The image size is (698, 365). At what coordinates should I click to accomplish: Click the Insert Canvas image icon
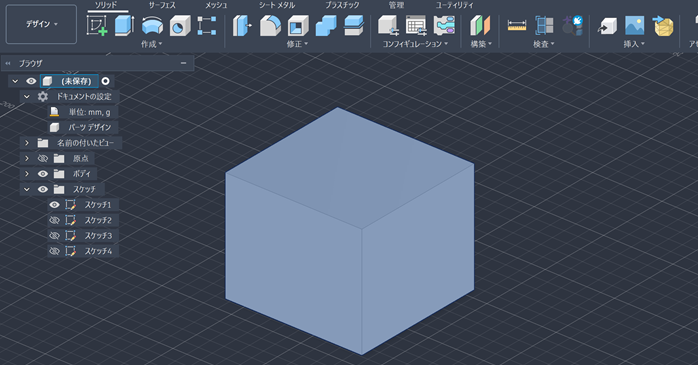(x=635, y=25)
